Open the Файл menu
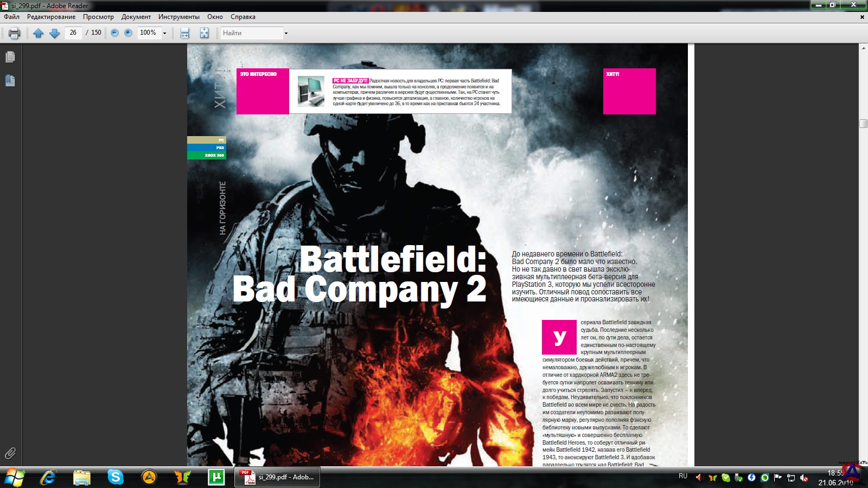The image size is (868, 488). click(x=12, y=17)
